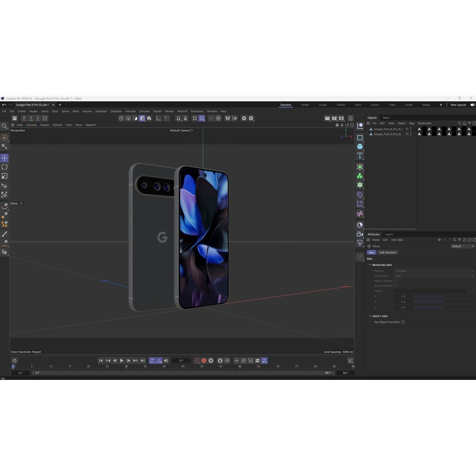Toggle the Autokeying red A button
The height and width of the screenshot is (476, 476).
[204, 361]
